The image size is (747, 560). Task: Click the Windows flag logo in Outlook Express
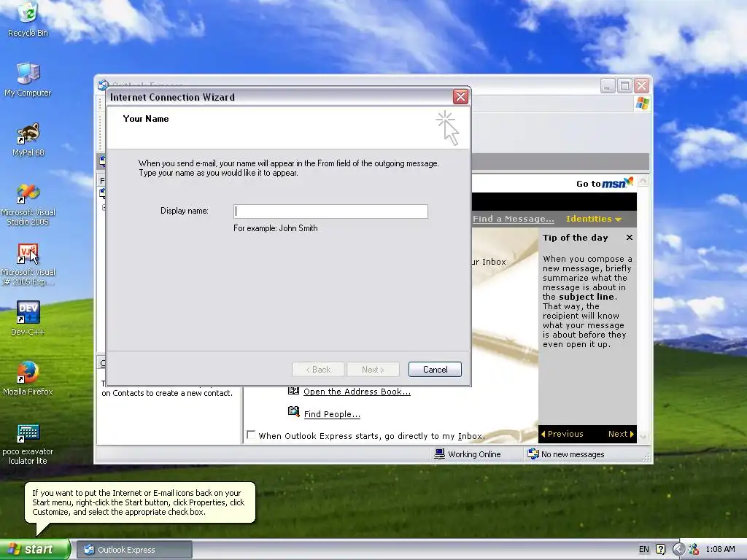[x=642, y=104]
